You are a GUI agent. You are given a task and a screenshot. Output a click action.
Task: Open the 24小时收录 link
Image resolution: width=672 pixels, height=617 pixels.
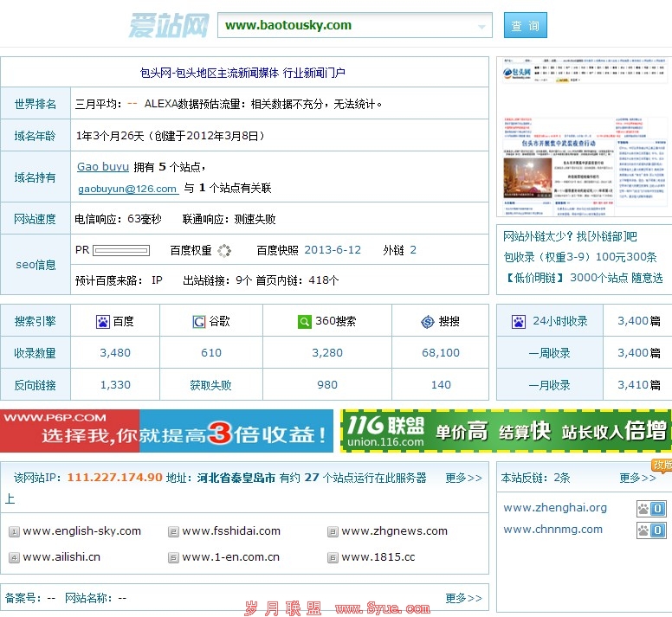pos(559,321)
